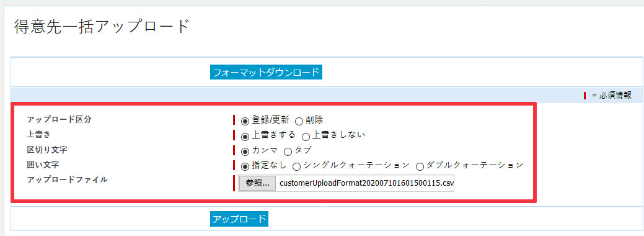Click the アップロード区分 label
644x236 pixels.
coord(59,119)
